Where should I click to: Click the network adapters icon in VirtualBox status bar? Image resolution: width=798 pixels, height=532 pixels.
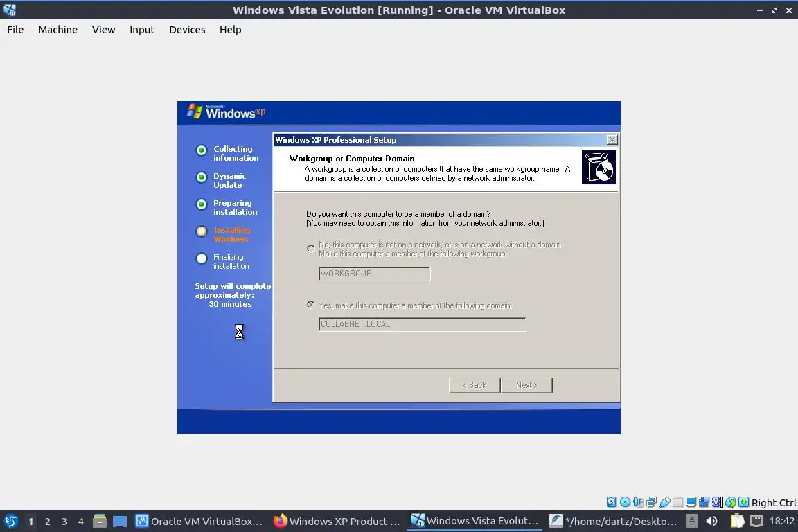tap(651, 502)
